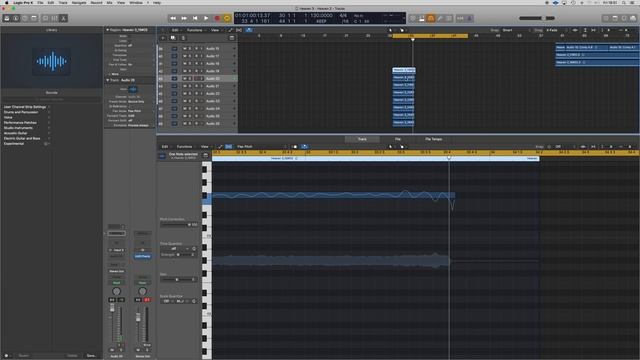Open the List Editors button
640x360 pixels.
[606, 18]
